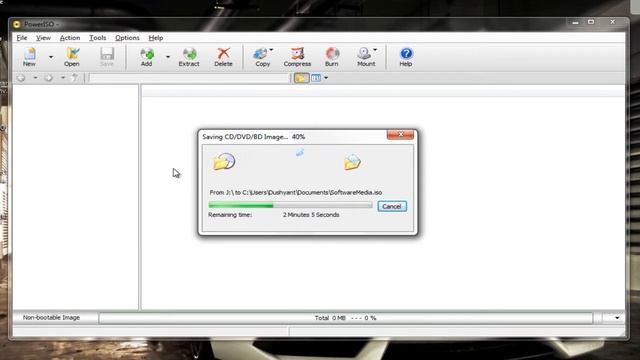The height and width of the screenshot is (360, 640).
Task: Open the view mode dropdown arrow
Action: [x=326, y=78]
